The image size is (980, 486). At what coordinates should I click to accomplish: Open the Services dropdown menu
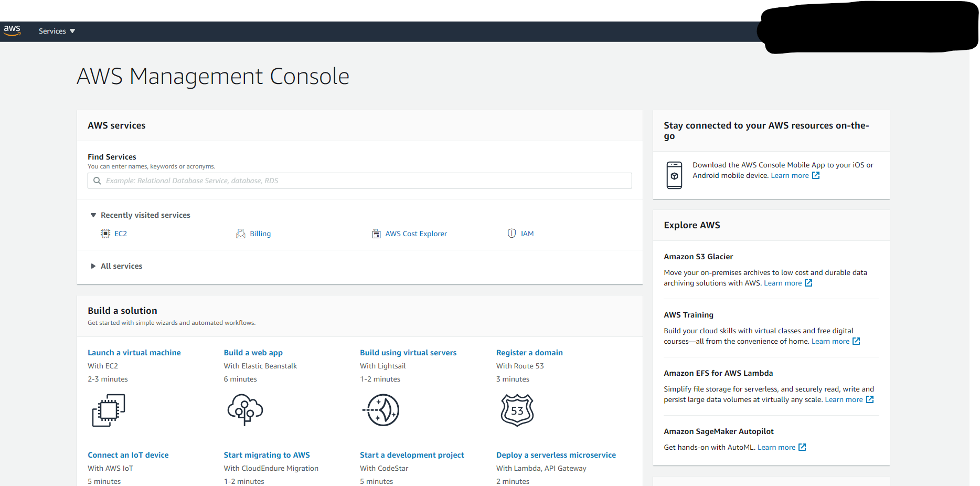point(57,31)
